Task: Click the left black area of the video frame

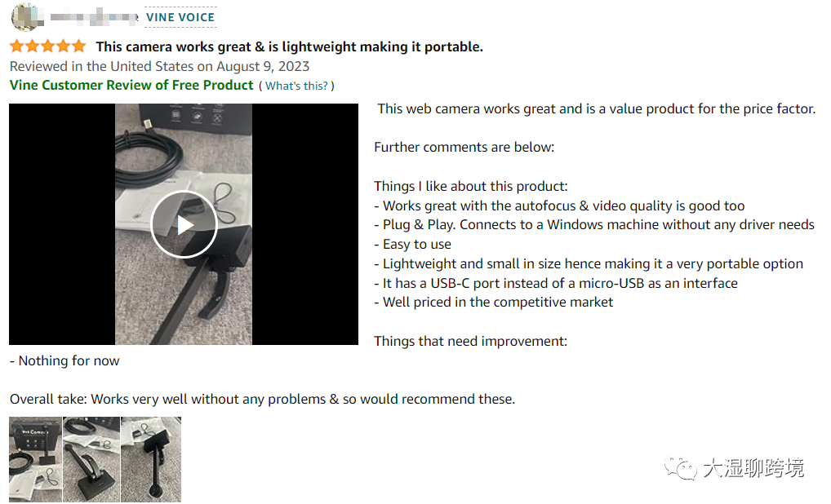Action: click(x=62, y=224)
